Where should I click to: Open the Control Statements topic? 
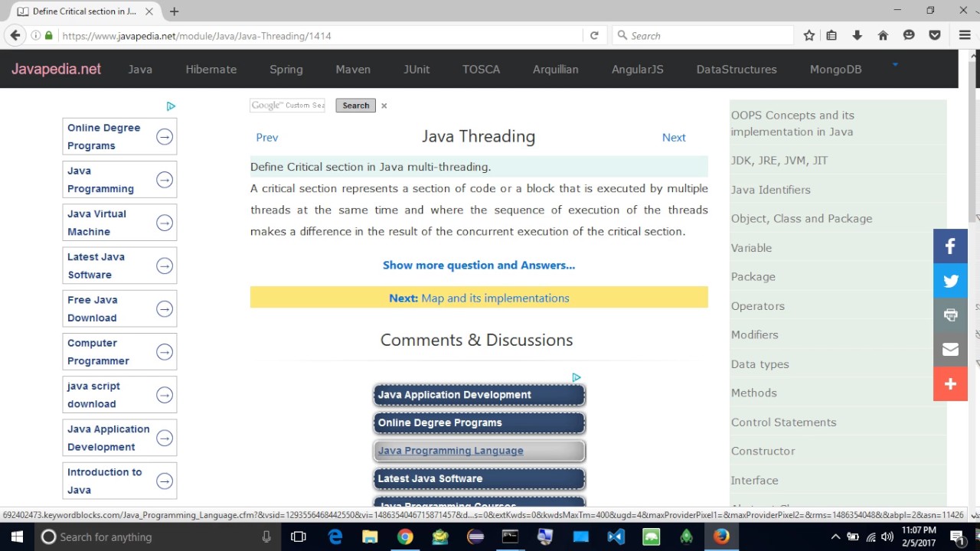pyautogui.click(x=783, y=422)
